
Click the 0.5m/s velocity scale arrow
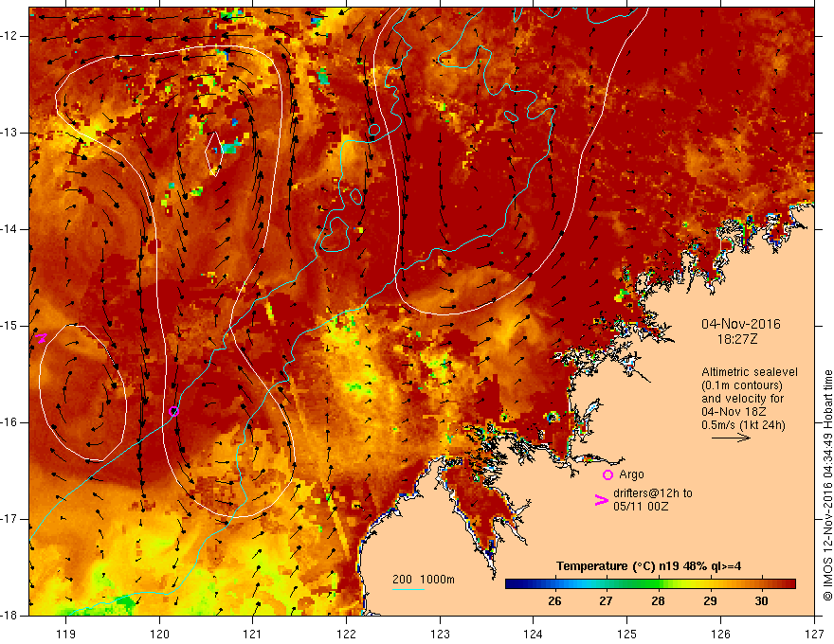pyautogui.click(x=731, y=438)
